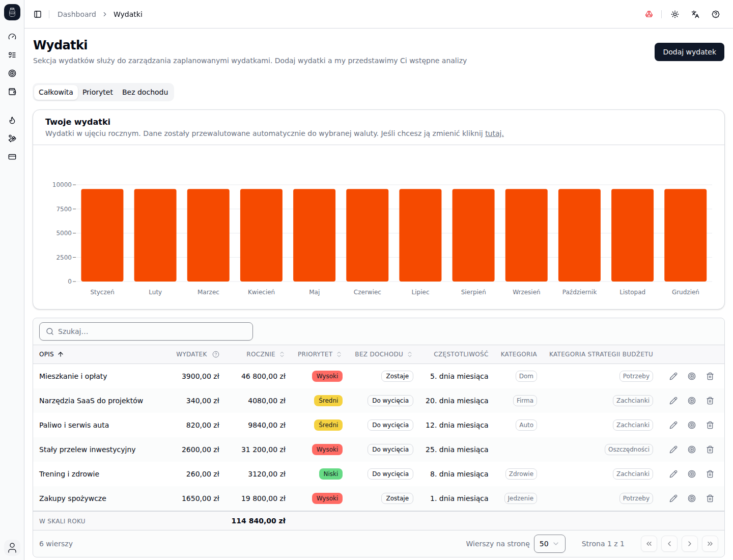The image size is (733, 560).
Task: Click target icon for Paliwo i serwis auta
Action: coord(692,425)
